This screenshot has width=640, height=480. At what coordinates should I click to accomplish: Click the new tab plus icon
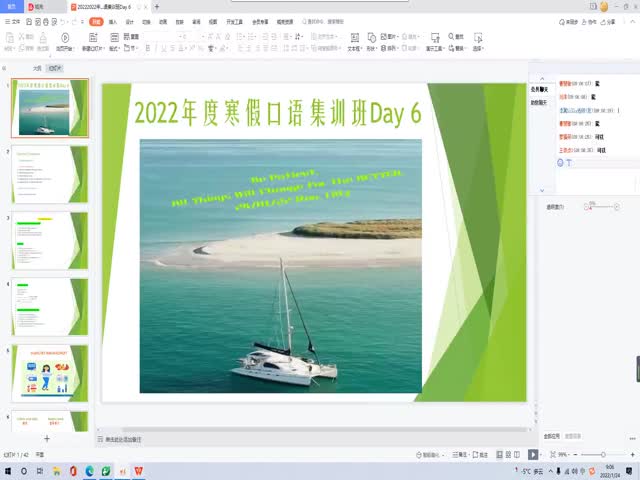tap(156, 7)
